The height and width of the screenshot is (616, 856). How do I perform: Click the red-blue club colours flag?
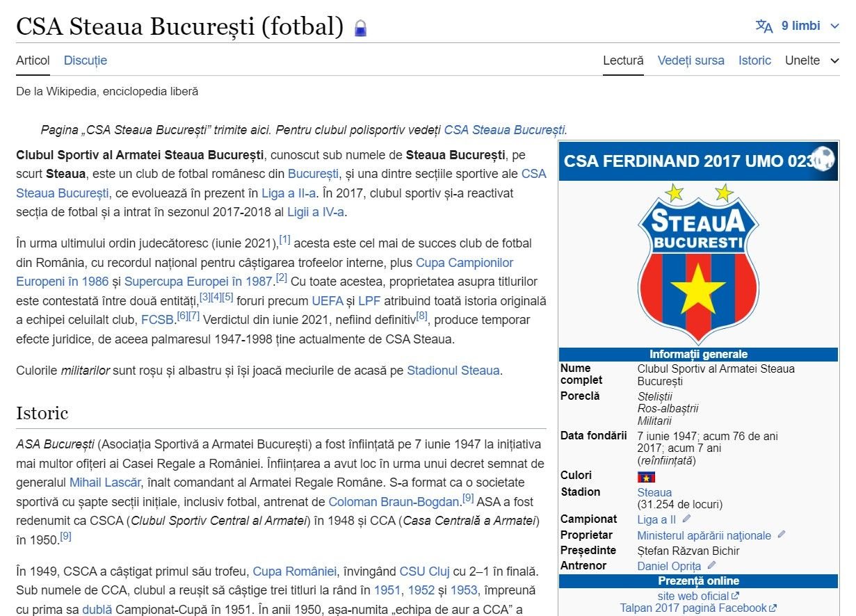pyautogui.click(x=646, y=477)
